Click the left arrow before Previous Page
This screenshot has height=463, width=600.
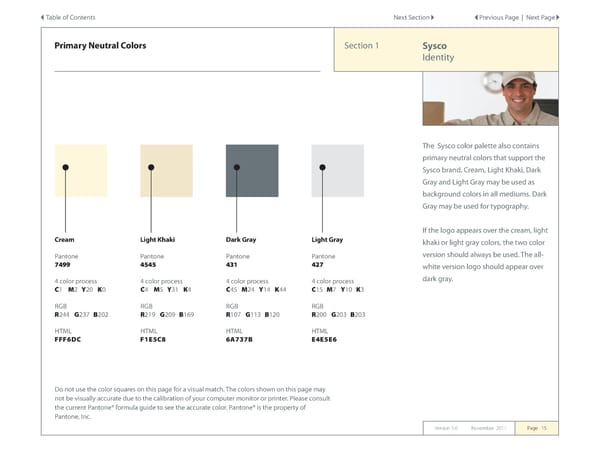[475, 18]
